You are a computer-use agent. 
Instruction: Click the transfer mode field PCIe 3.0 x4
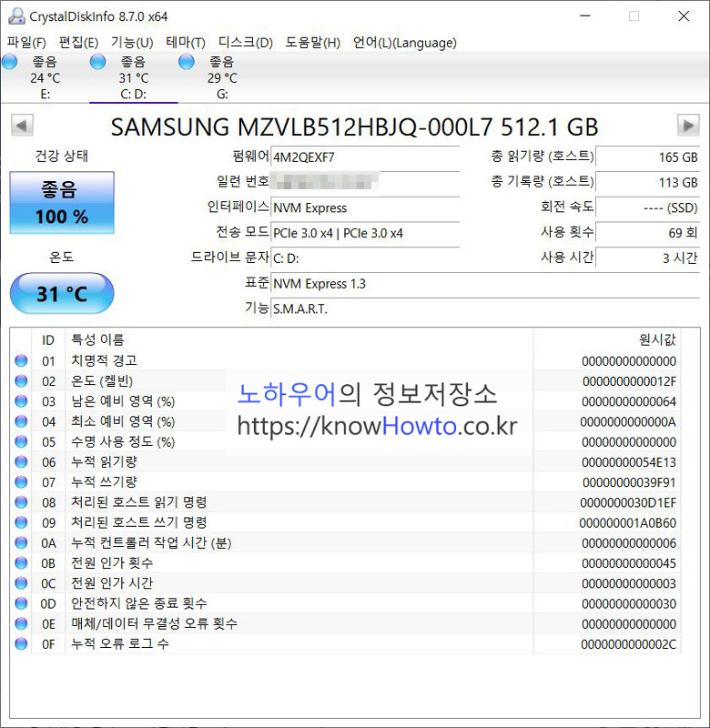tap(364, 233)
